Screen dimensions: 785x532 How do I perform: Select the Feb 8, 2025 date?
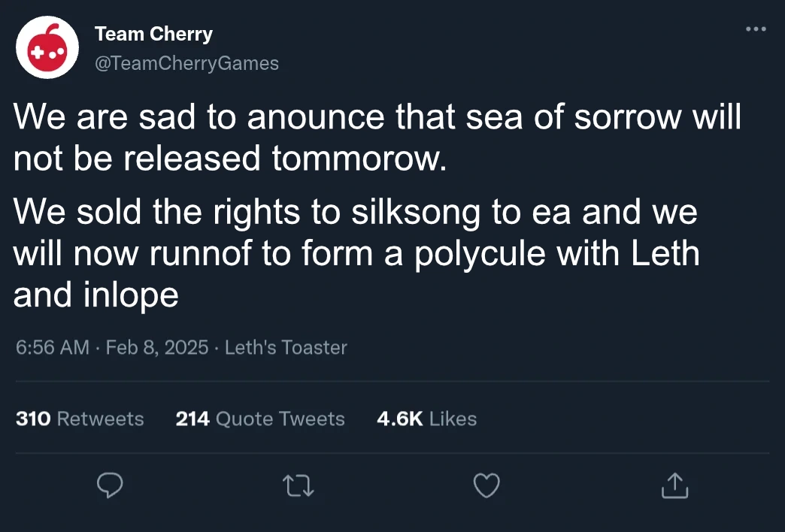coord(157,348)
